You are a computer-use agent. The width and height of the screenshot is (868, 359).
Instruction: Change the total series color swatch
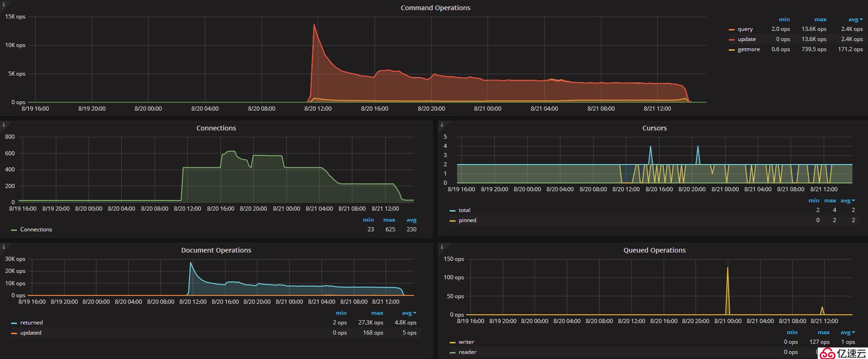[452, 211]
